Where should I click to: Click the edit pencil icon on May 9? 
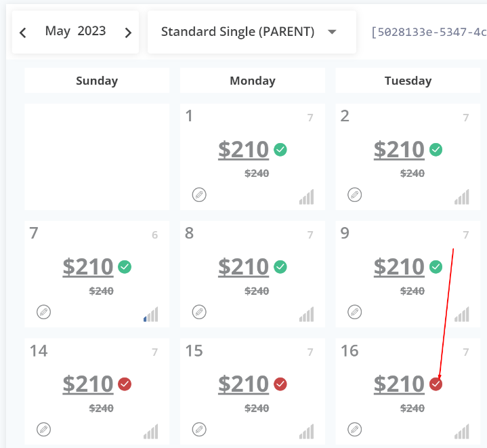[354, 312]
